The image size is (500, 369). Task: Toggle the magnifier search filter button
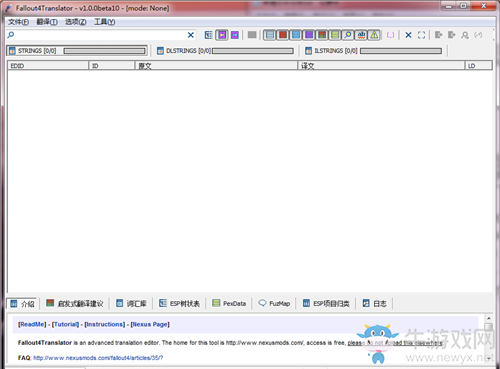coord(348,35)
